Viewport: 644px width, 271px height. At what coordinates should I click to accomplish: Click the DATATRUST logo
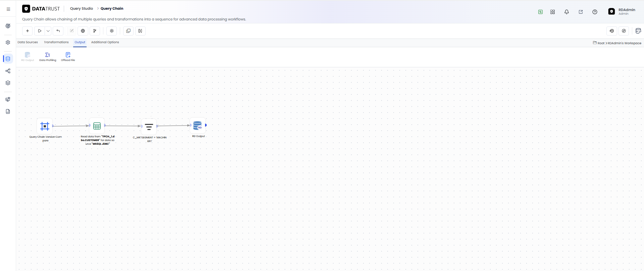pyautogui.click(x=41, y=9)
